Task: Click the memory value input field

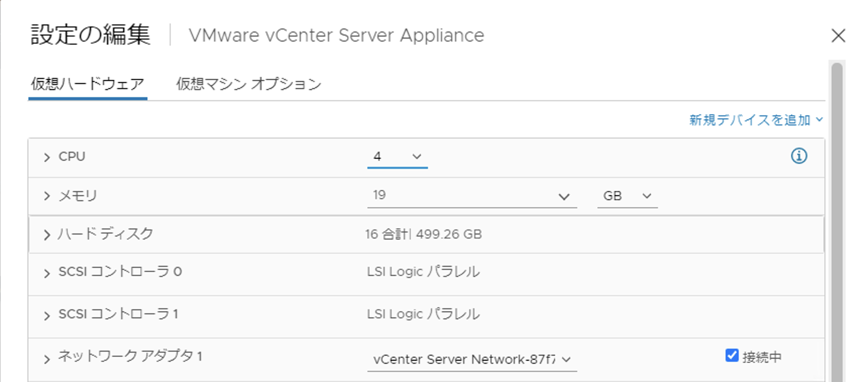Action: click(x=459, y=196)
